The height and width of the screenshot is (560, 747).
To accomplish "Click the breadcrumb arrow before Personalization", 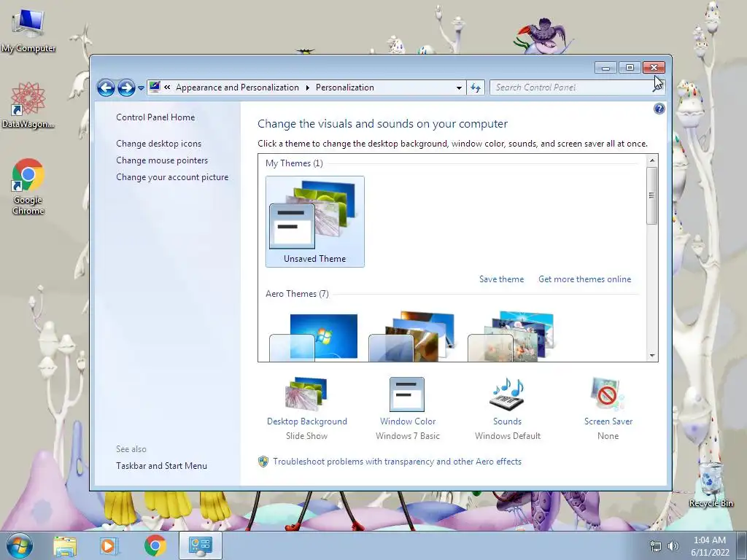I will pos(307,87).
